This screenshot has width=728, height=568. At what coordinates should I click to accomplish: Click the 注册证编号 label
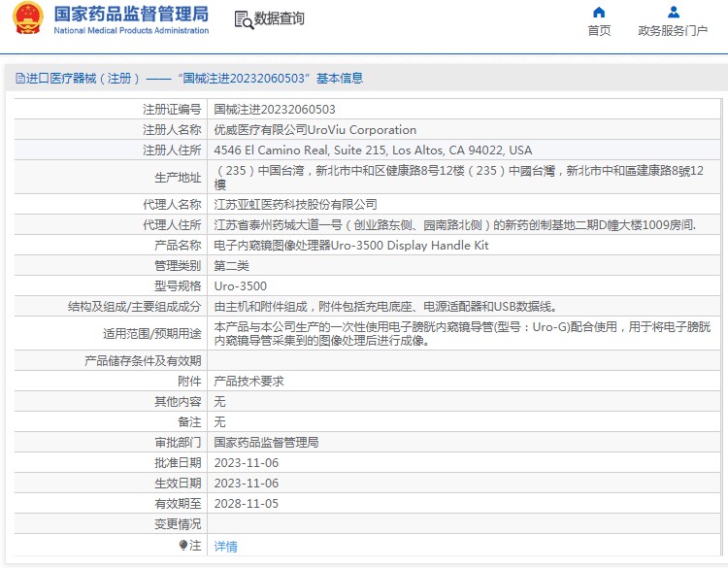click(x=172, y=110)
